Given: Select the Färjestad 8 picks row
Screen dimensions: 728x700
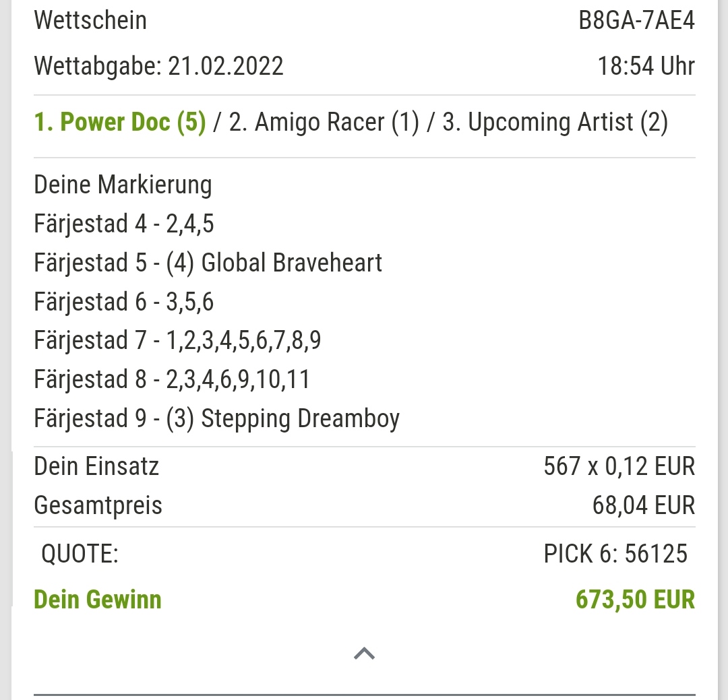Looking at the screenshot, I should (172, 379).
